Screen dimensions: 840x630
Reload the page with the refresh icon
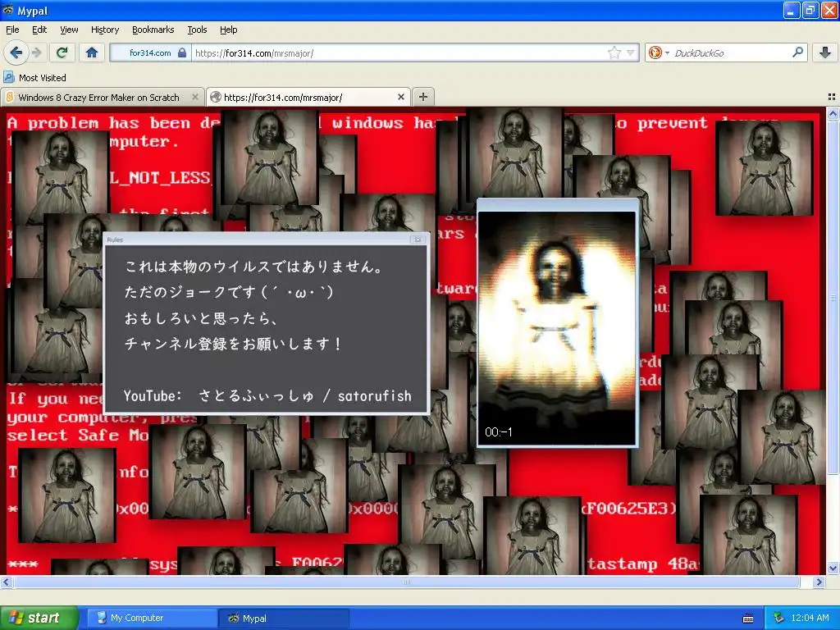pos(62,52)
